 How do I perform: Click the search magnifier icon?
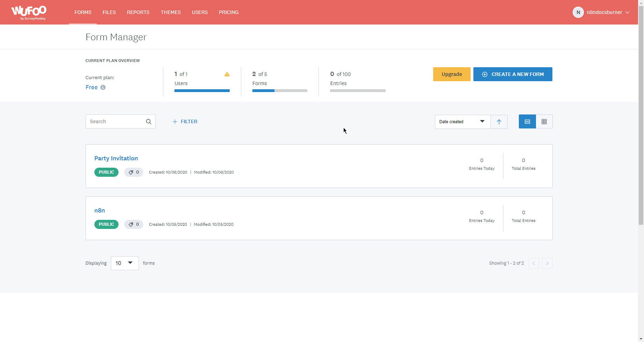(x=149, y=122)
